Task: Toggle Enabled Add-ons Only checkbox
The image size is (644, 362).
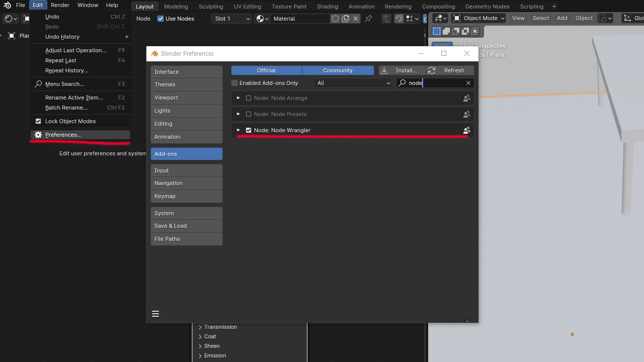Action: (x=234, y=83)
